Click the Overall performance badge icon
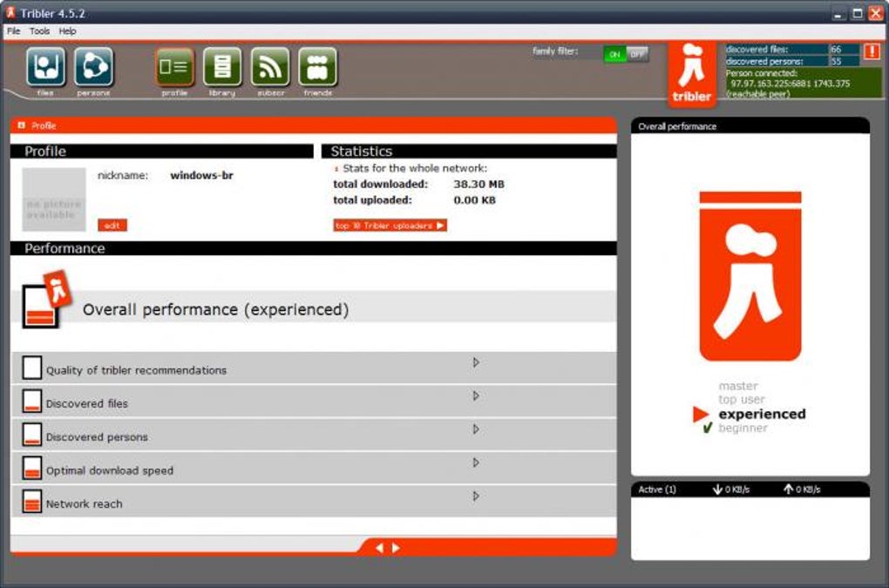This screenshot has width=889, height=588. click(x=45, y=299)
